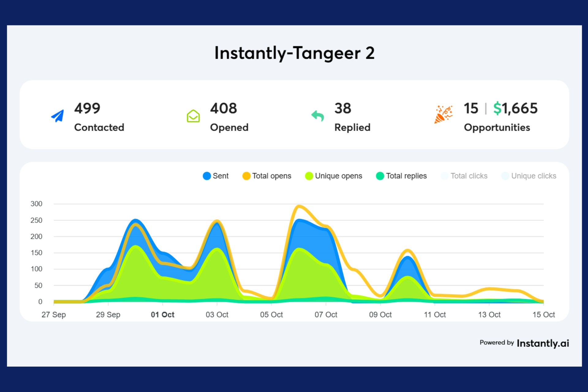Click the 499 Contacted statistic

coord(87,108)
